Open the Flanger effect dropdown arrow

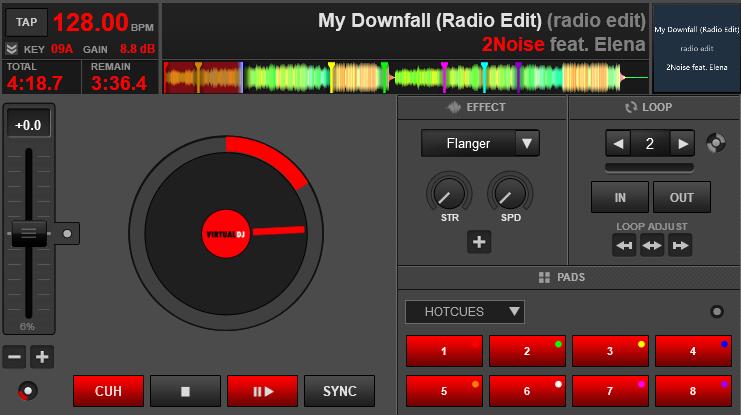tap(527, 143)
